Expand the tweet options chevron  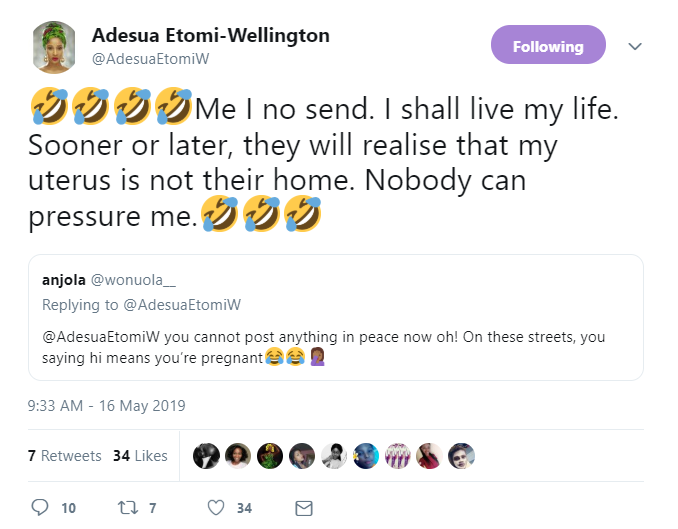(x=633, y=46)
